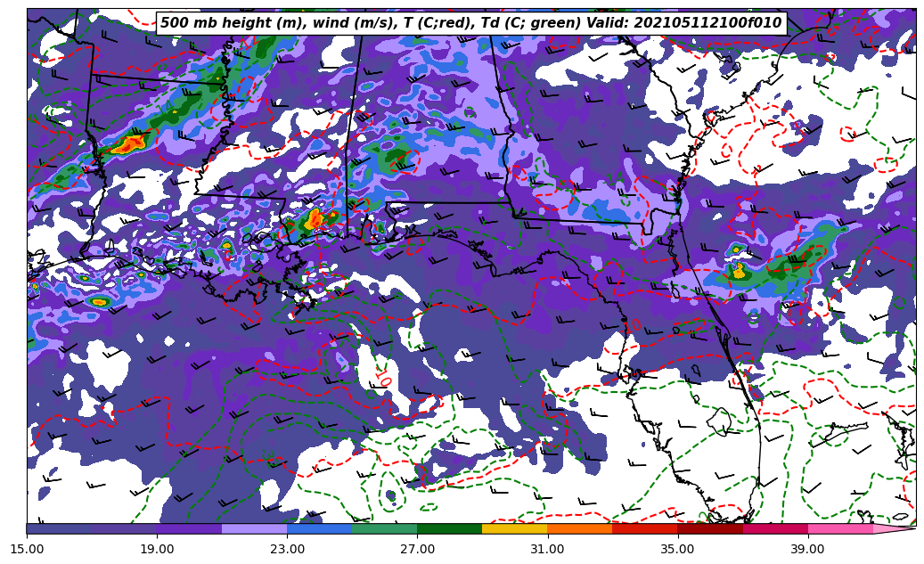Pick the orange colorbar segment after 31.00

click(x=579, y=529)
